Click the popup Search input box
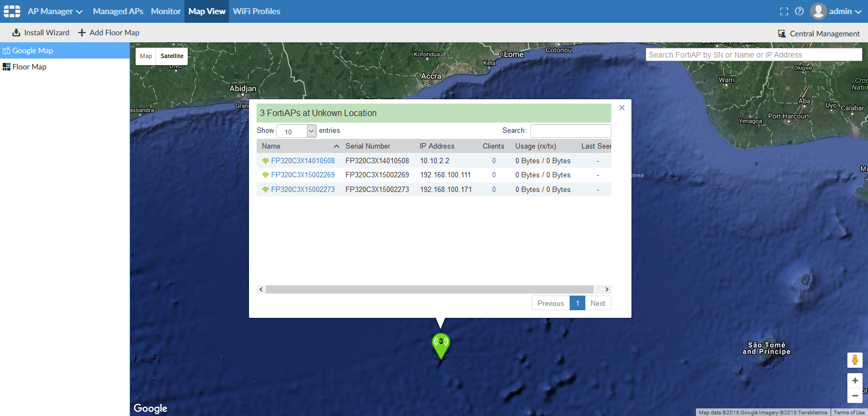 570,131
